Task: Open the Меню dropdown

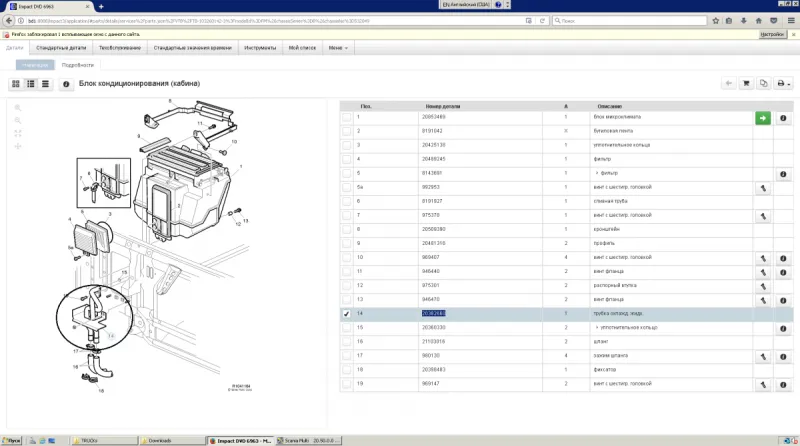Action: [x=338, y=47]
